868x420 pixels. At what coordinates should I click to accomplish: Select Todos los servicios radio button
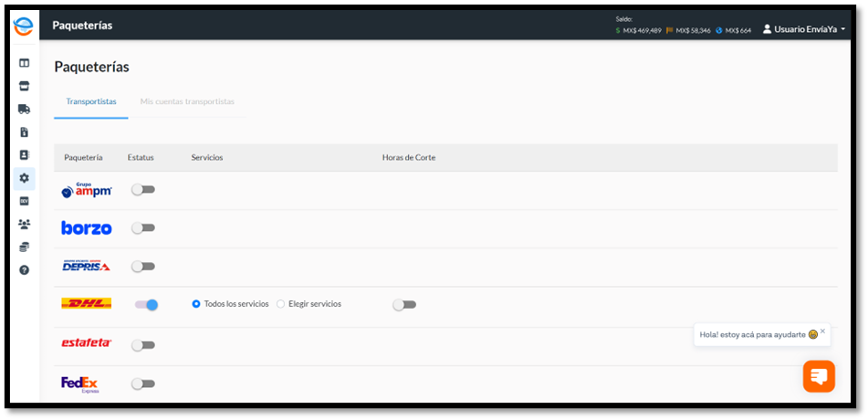(196, 304)
